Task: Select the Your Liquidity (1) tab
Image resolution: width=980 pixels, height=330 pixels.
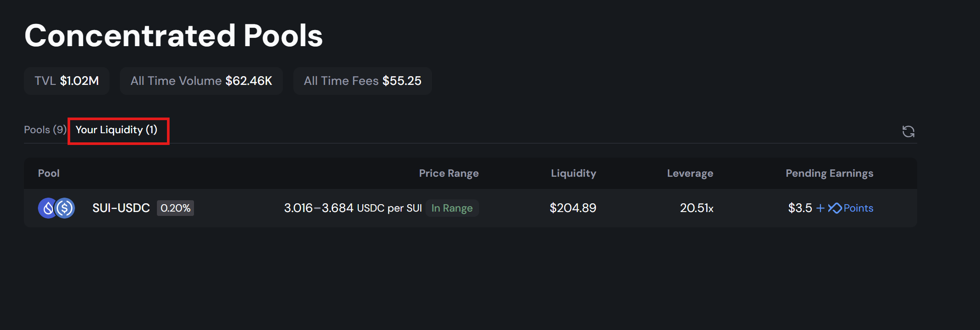Action: click(116, 130)
